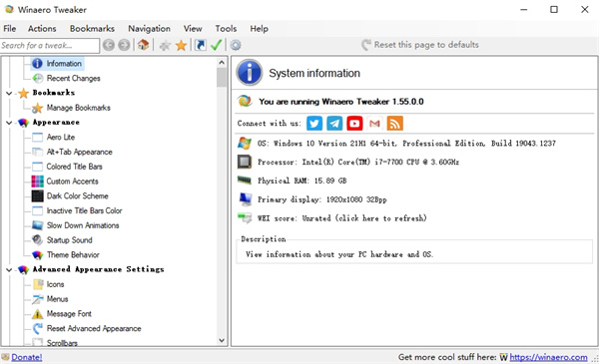Image resolution: width=599 pixels, height=364 pixels.
Task: Click the tree scrollbar down arrow
Action: 222,340
